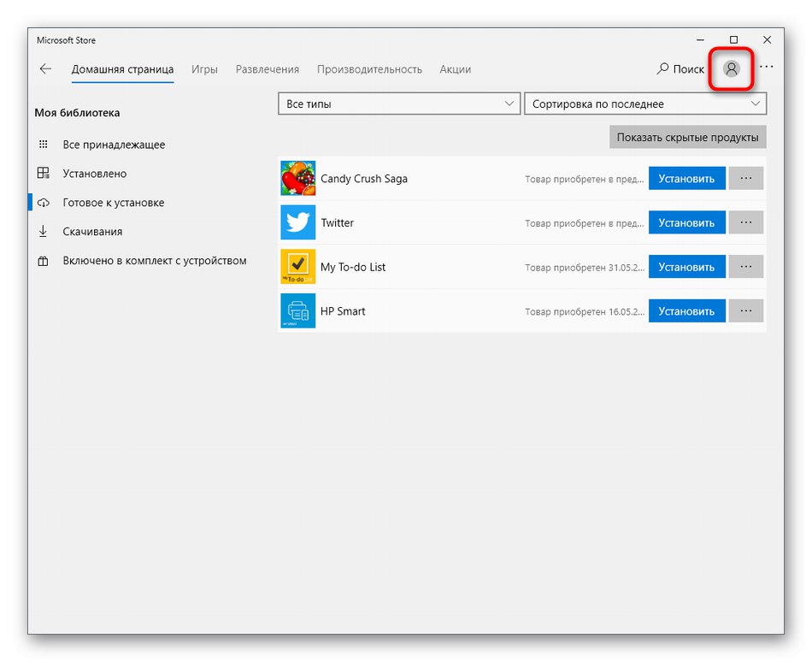Click the Candy Crush Saga title text
Viewport: 812px width, 662px height.
tap(364, 179)
